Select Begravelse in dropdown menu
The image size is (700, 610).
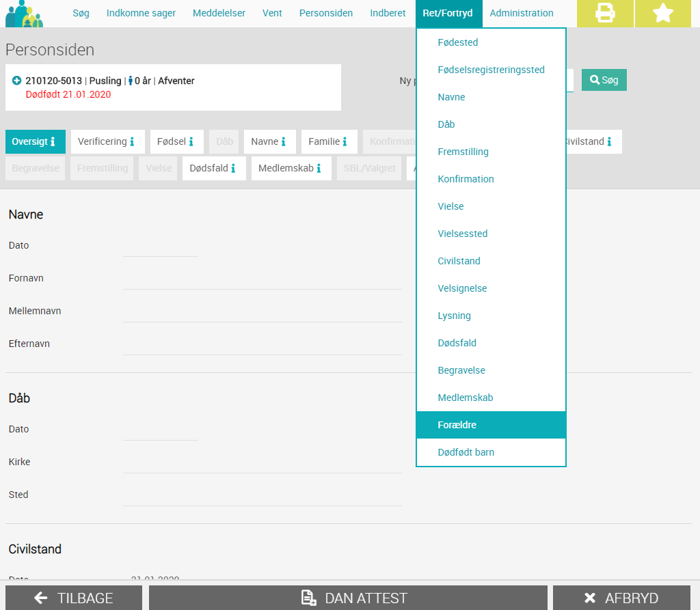[x=491, y=370]
